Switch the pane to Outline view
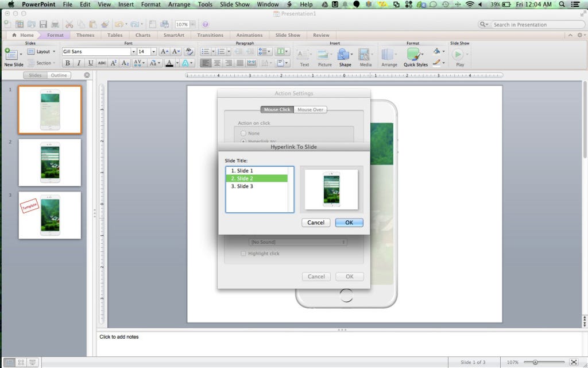This screenshot has width=588, height=368. click(59, 75)
